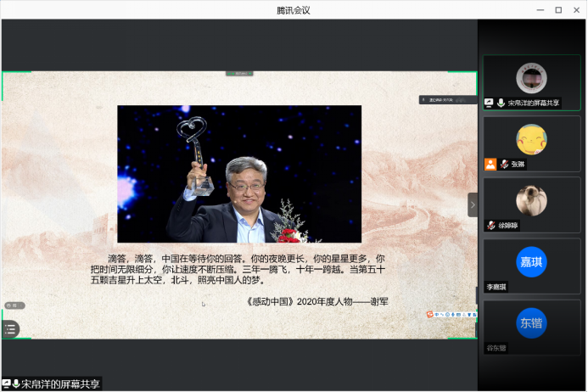
Task: Select 张琳's yellow emoji avatar
Action: click(531, 138)
